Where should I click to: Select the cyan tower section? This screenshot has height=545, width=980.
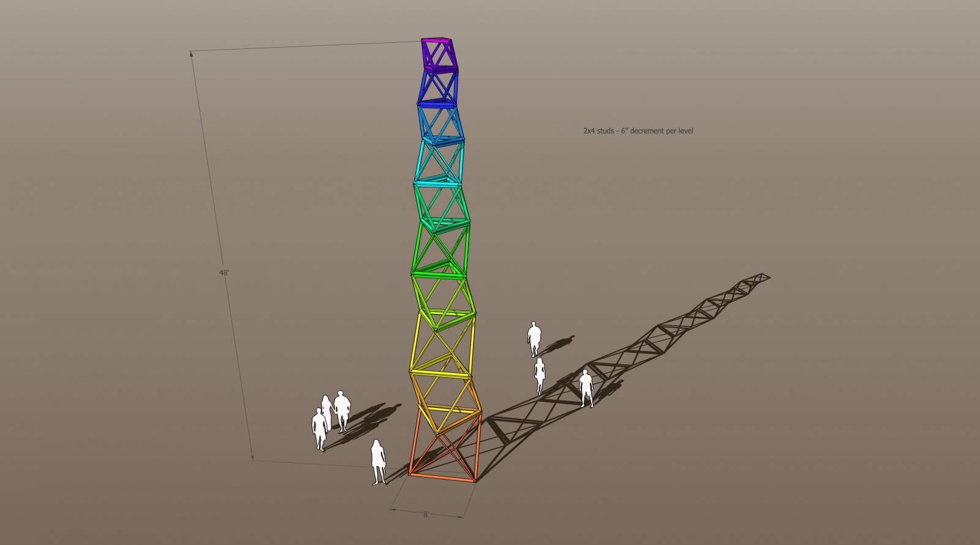pyautogui.click(x=440, y=160)
